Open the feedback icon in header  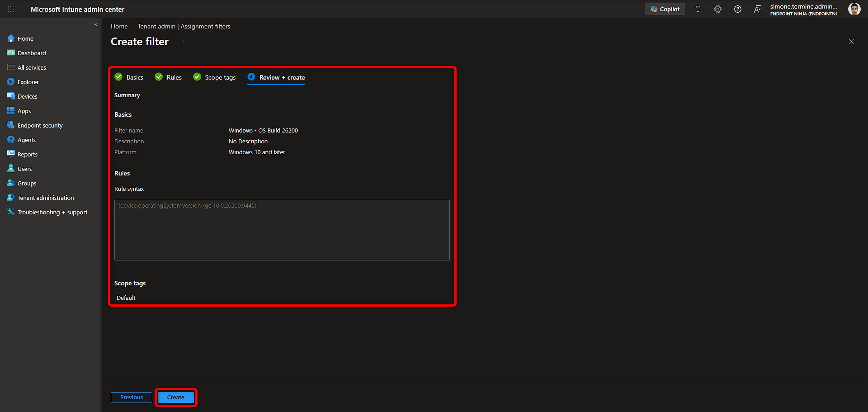pos(758,9)
